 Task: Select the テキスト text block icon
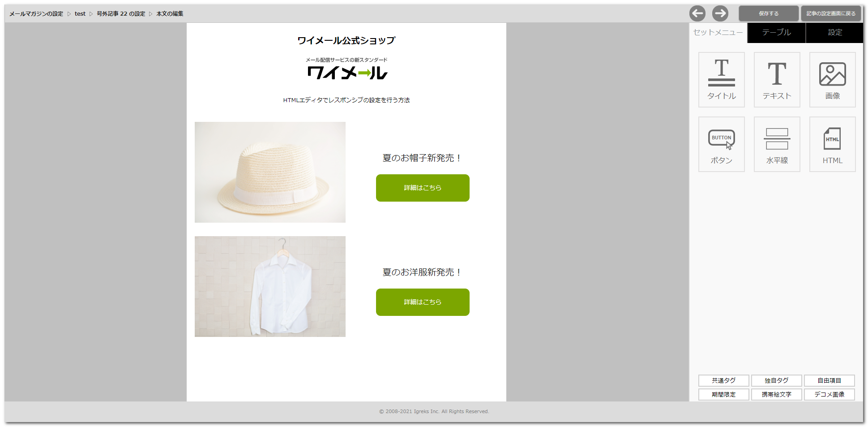point(777,80)
